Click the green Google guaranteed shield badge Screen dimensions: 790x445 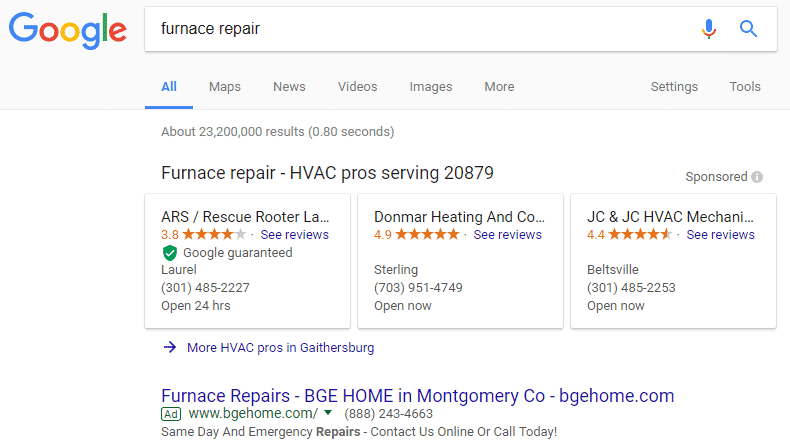(x=169, y=253)
